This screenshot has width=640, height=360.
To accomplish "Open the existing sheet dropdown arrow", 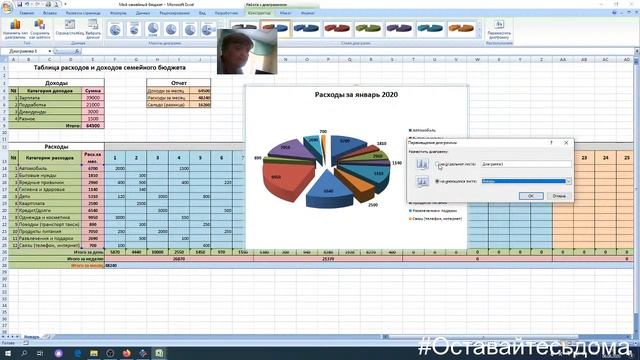I will coord(569,181).
